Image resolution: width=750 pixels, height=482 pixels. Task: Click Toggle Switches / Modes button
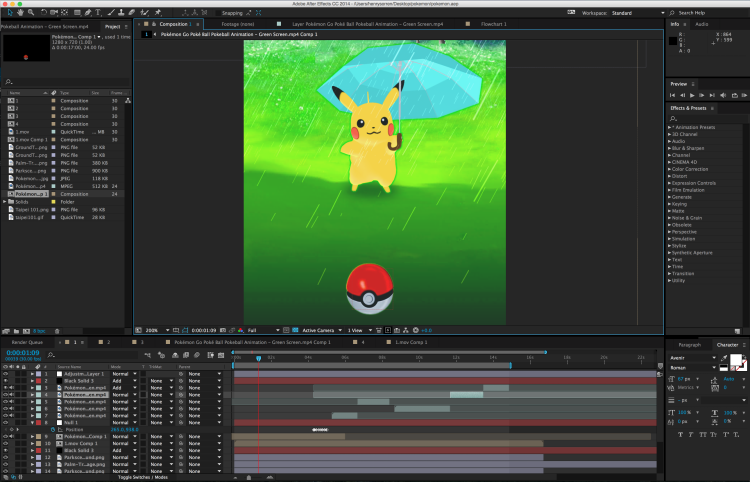143,477
